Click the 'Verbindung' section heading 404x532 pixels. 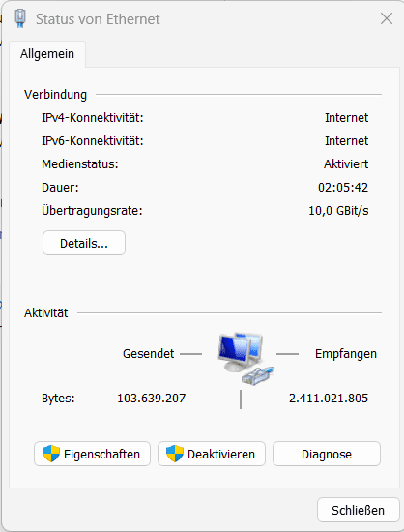point(56,95)
